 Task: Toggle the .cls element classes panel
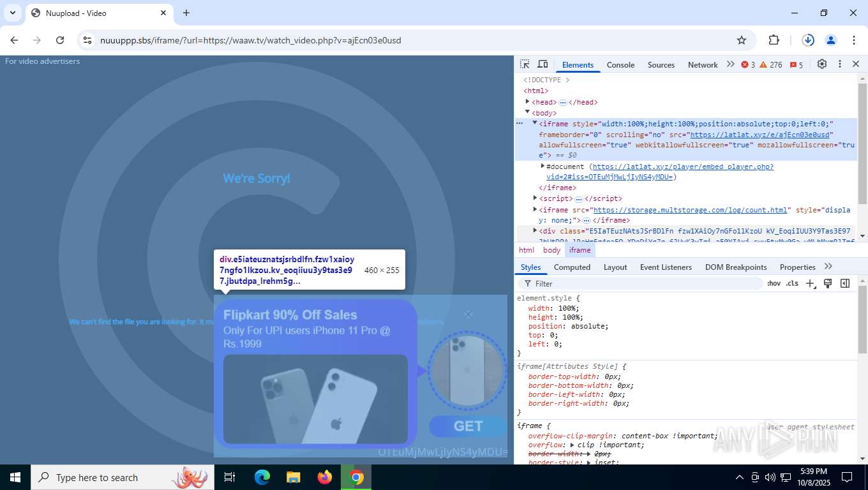click(792, 283)
